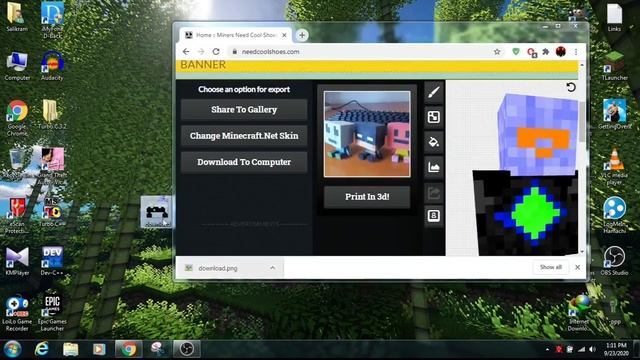
Task: Select the downloaded skin file on desktop
Action: pos(157,212)
